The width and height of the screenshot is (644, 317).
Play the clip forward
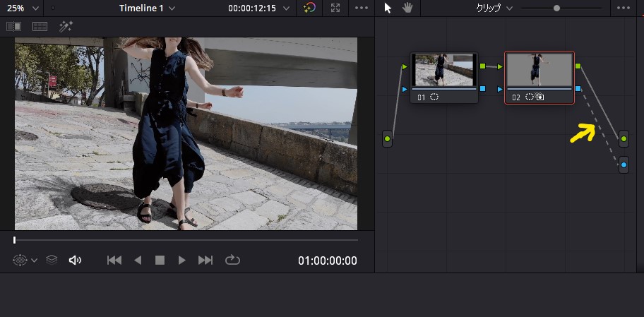point(182,260)
